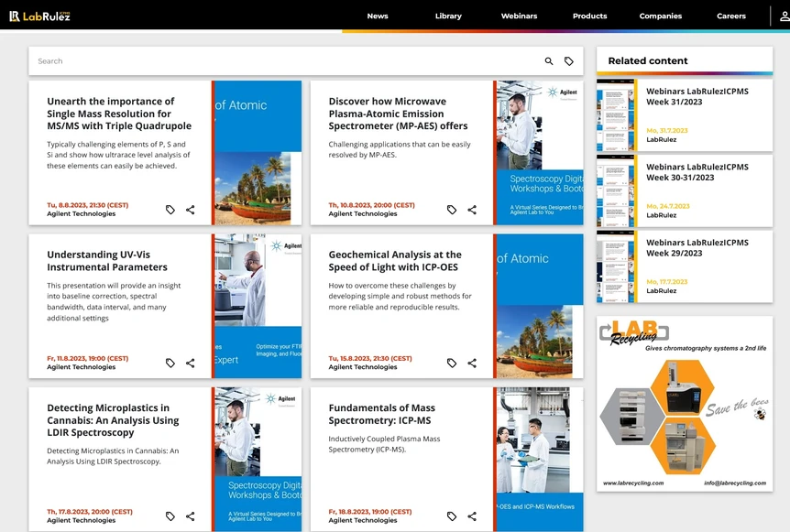790x532 pixels.
Task: Tag the Geochemical Analysis ICP-OES webinar
Action: pos(452,363)
